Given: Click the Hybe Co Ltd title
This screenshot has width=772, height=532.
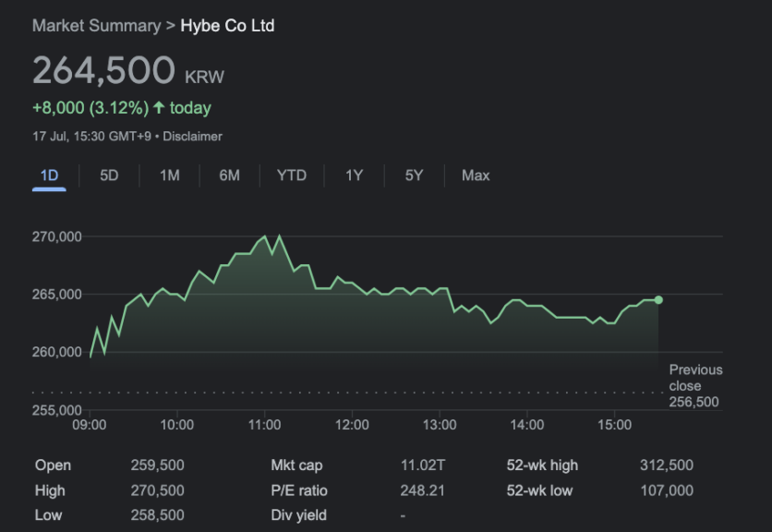Looking at the screenshot, I should pos(227,26).
